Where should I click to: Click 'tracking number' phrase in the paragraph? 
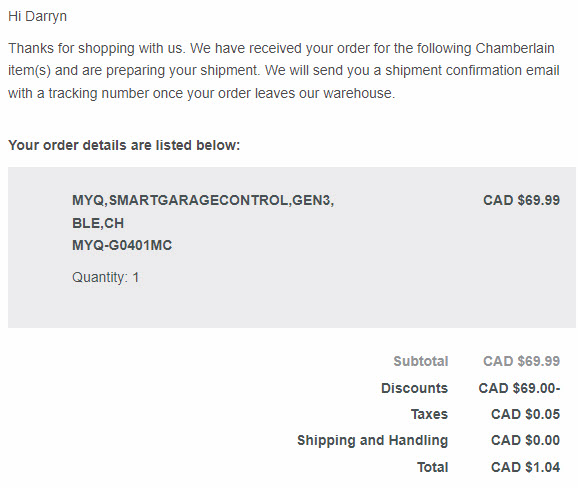99,93
